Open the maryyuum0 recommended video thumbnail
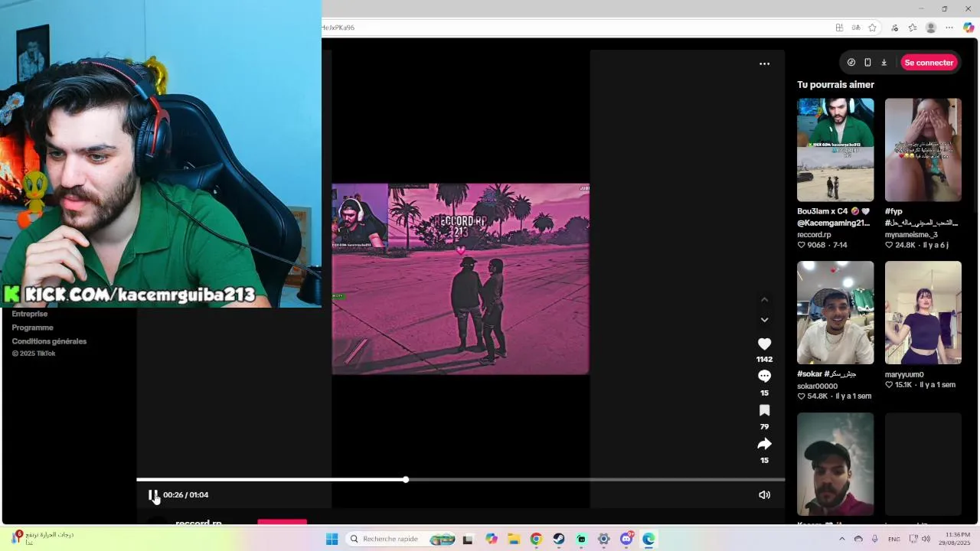The height and width of the screenshot is (551, 980). click(923, 312)
